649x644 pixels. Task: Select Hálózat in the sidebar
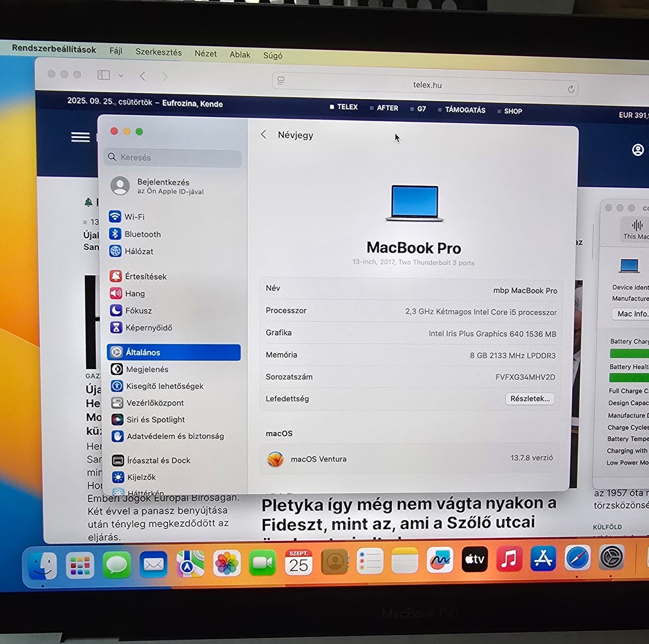tap(131, 251)
